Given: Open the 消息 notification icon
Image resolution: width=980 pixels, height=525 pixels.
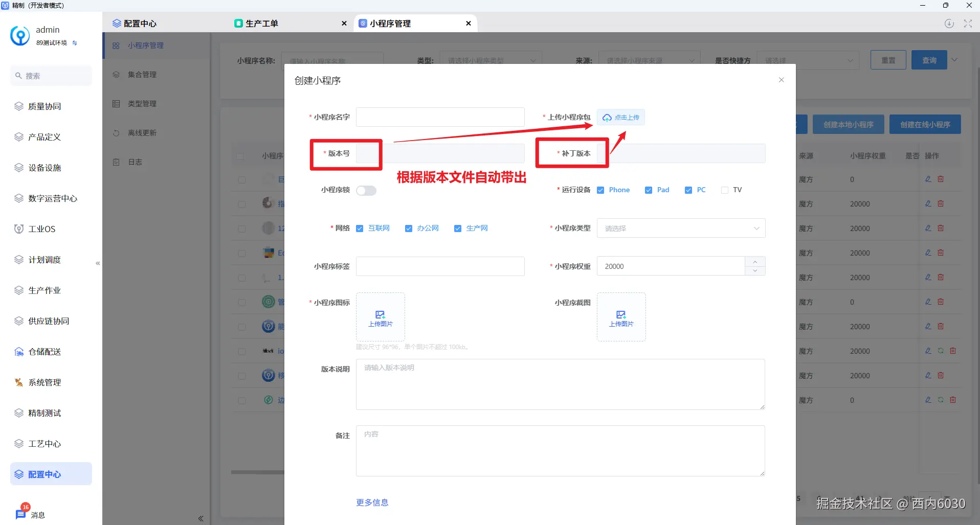Looking at the screenshot, I should click(20, 513).
